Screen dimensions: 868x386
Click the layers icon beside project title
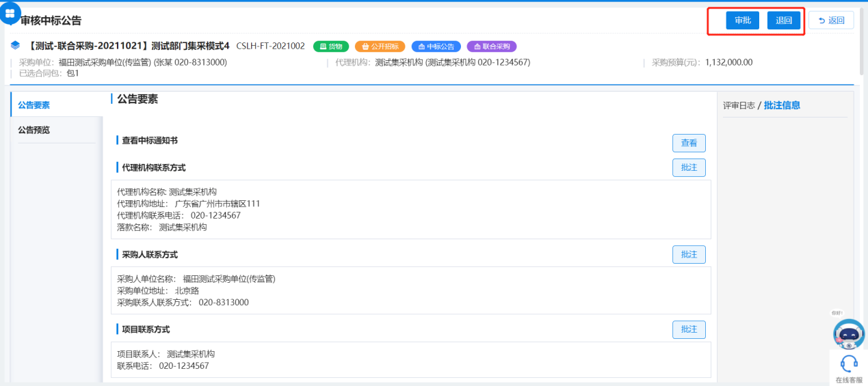[16, 46]
